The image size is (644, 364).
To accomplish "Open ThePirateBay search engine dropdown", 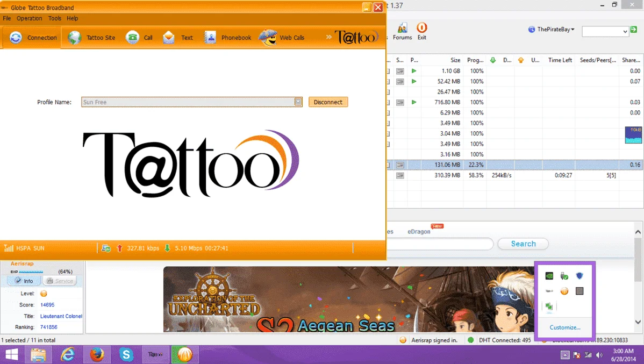I will coord(552,29).
